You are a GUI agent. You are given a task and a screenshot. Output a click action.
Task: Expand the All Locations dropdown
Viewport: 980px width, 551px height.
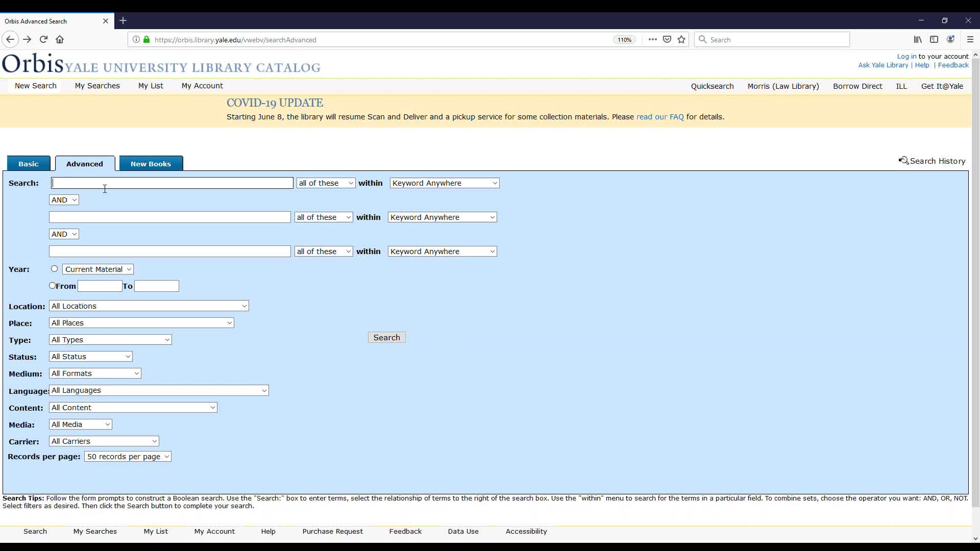(149, 306)
